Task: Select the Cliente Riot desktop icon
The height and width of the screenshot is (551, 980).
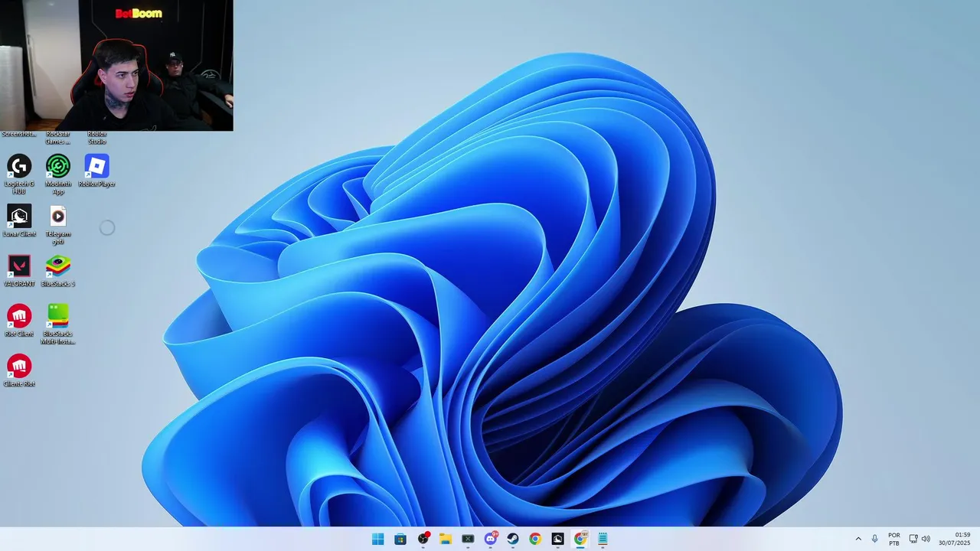Action: pyautogui.click(x=19, y=370)
